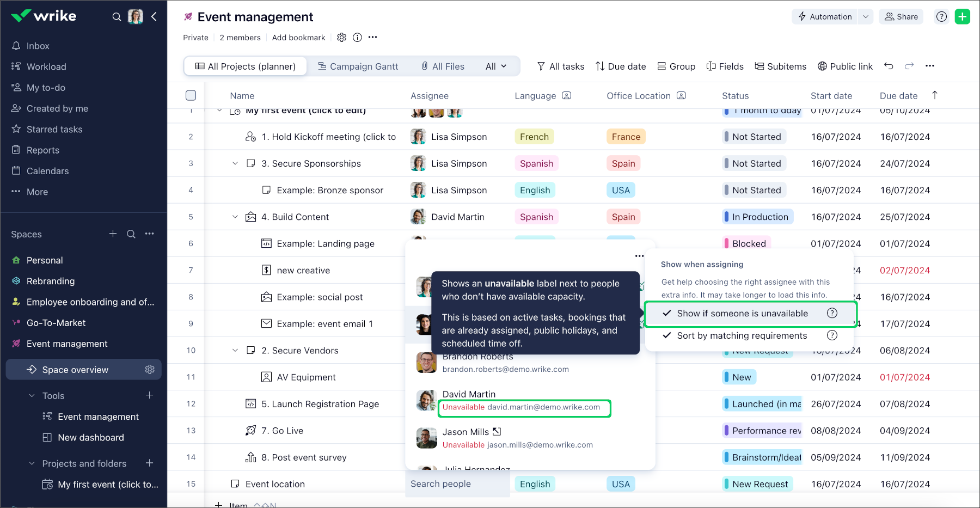This screenshot has width=980, height=508.
Task: Click the redo arrow in the toolbar
Action: tap(909, 66)
